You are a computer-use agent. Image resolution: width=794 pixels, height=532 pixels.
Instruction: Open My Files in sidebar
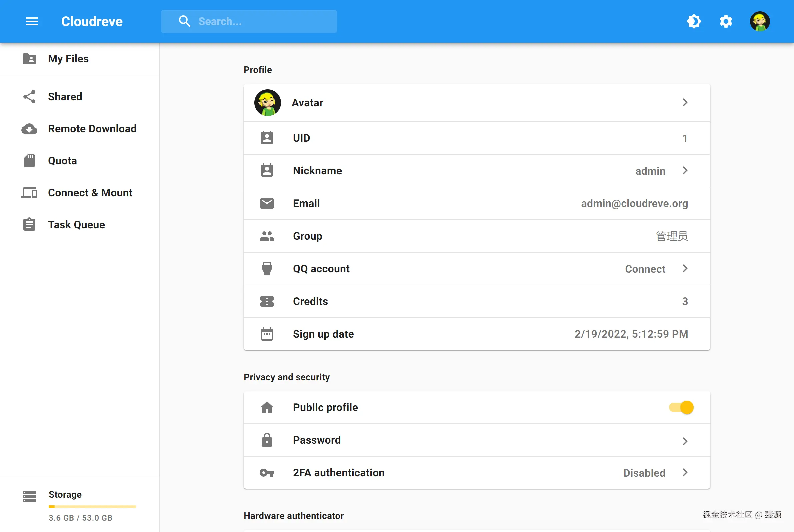pos(80,59)
